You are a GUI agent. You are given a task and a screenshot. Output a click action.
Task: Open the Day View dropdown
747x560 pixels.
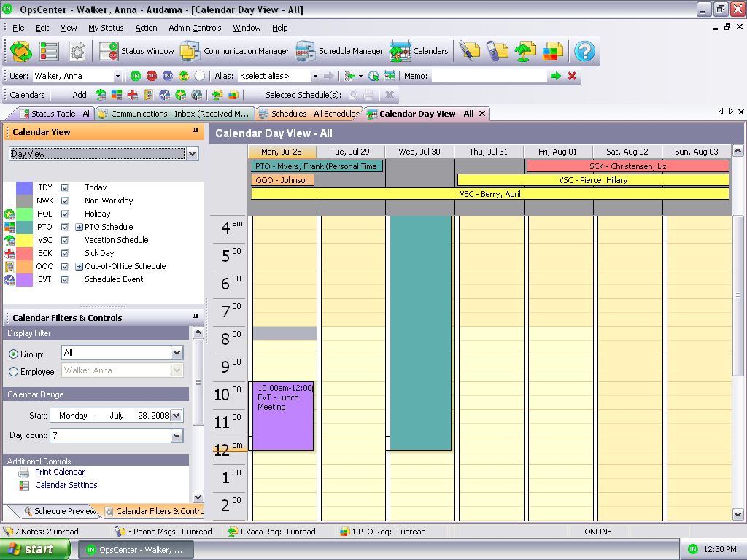[192, 153]
